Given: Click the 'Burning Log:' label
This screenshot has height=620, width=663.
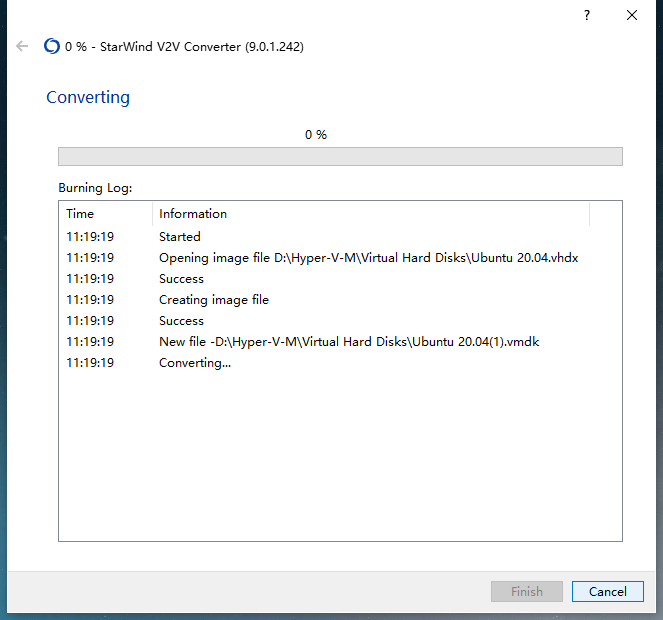Looking at the screenshot, I should click(95, 188).
